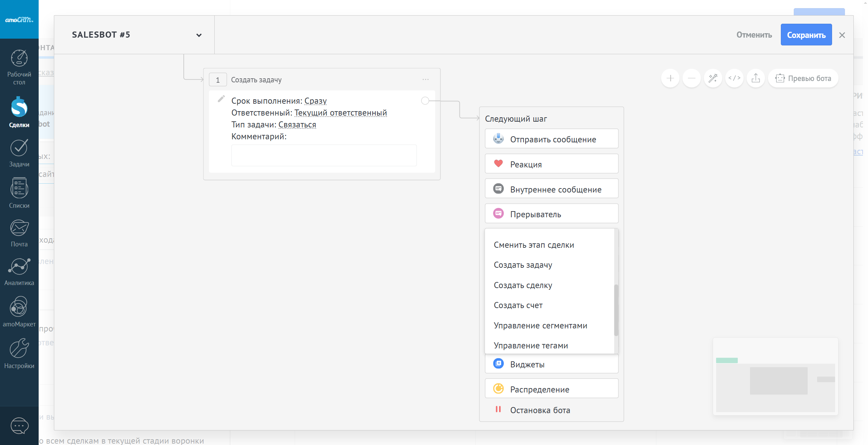Click the Сохранить button
The width and height of the screenshot is (868, 445).
tap(806, 35)
